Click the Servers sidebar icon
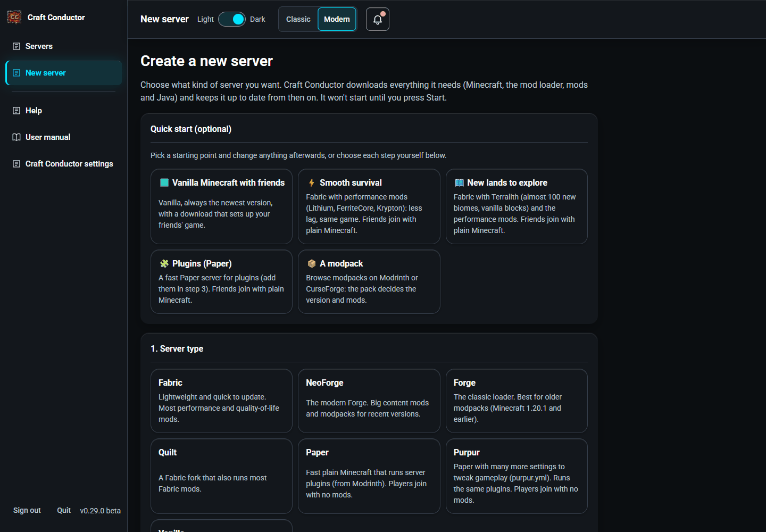The image size is (766, 532). point(16,46)
